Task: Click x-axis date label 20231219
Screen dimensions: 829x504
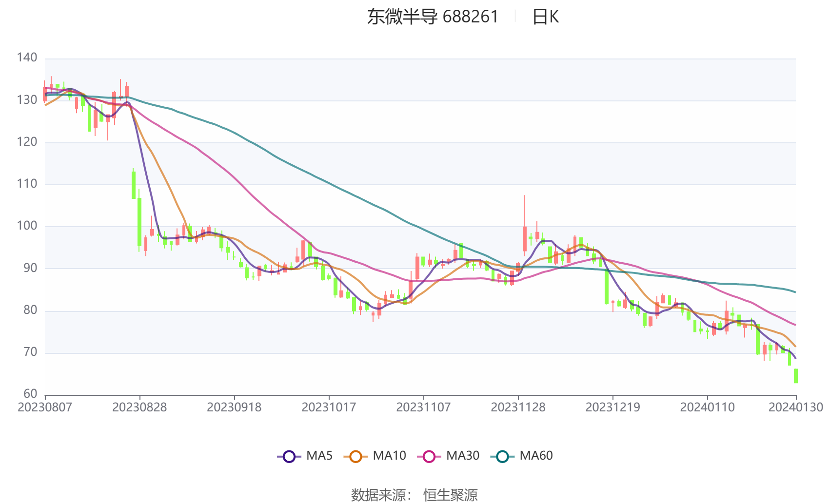Action: (612, 407)
